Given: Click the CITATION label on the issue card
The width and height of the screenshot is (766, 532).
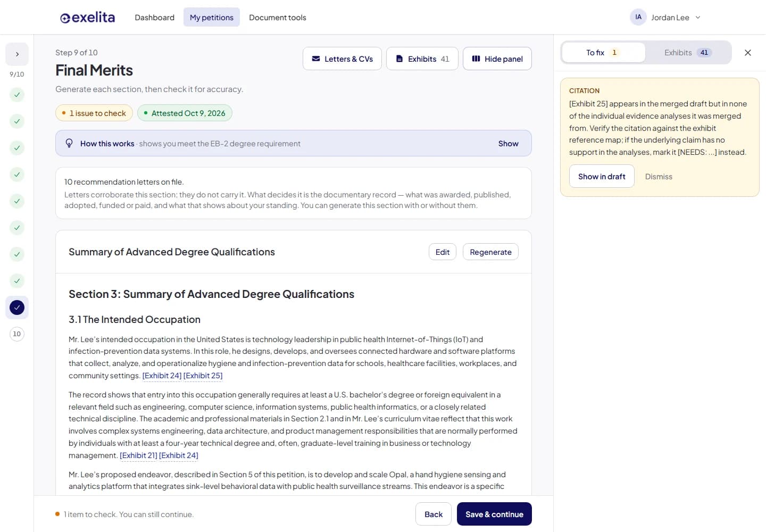Looking at the screenshot, I should (x=584, y=91).
